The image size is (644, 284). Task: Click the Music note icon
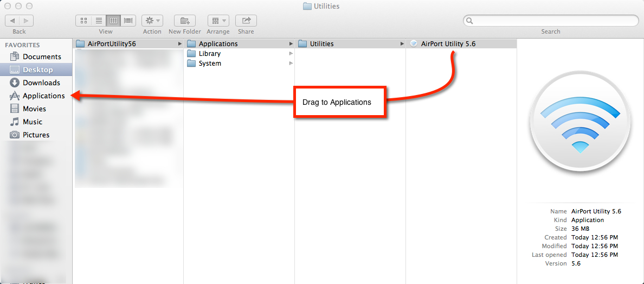point(15,122)
